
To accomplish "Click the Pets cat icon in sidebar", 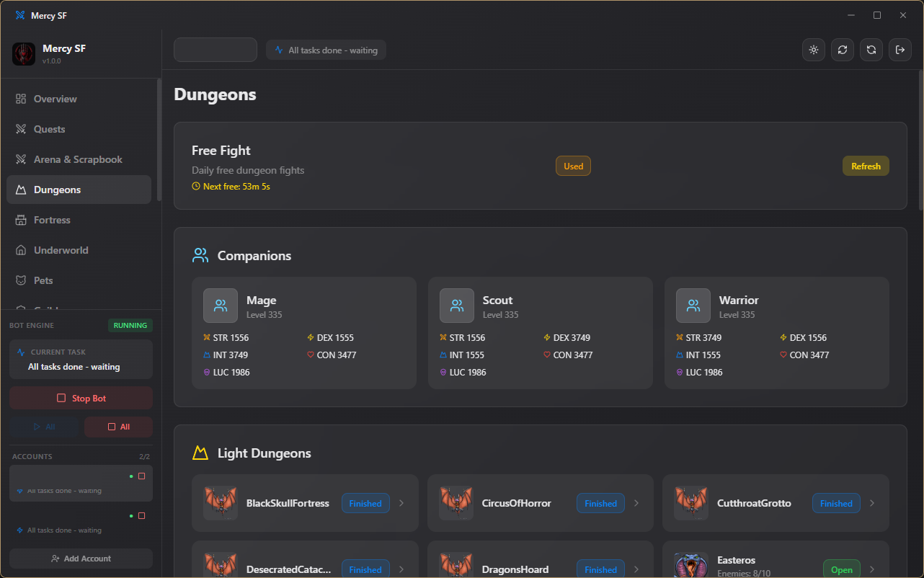I will (x=21, y=280).
